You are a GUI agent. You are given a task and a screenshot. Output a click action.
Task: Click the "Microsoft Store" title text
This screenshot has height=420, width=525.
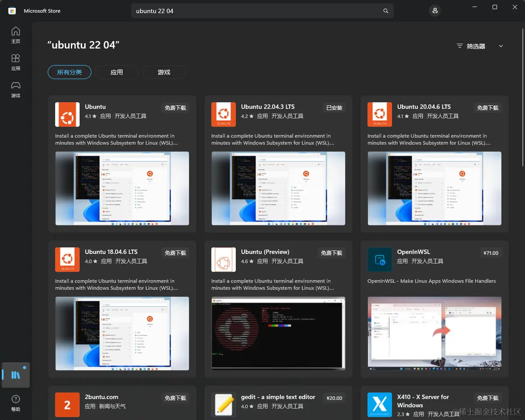click(x=42, y=11)
